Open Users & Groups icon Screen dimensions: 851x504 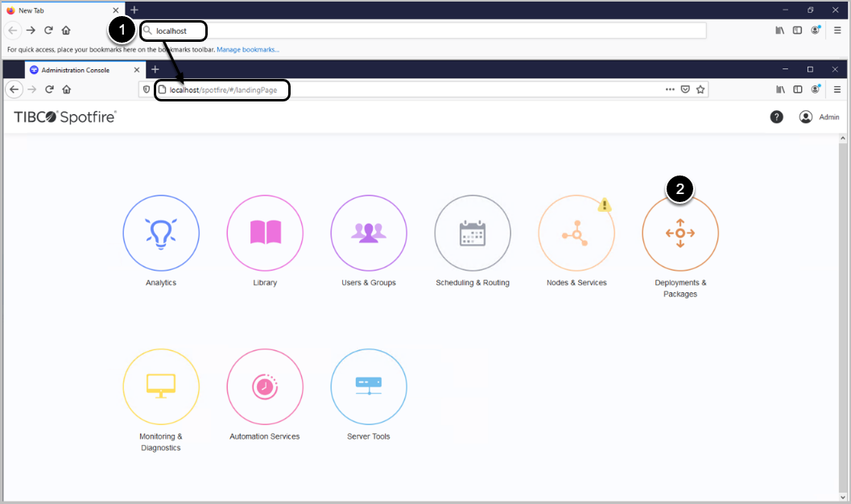pos(369,233)
